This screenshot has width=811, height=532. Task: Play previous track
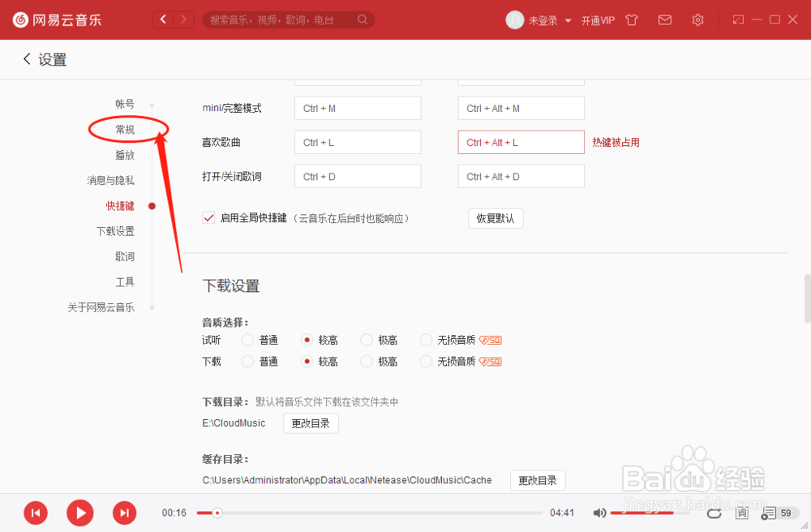36,513
